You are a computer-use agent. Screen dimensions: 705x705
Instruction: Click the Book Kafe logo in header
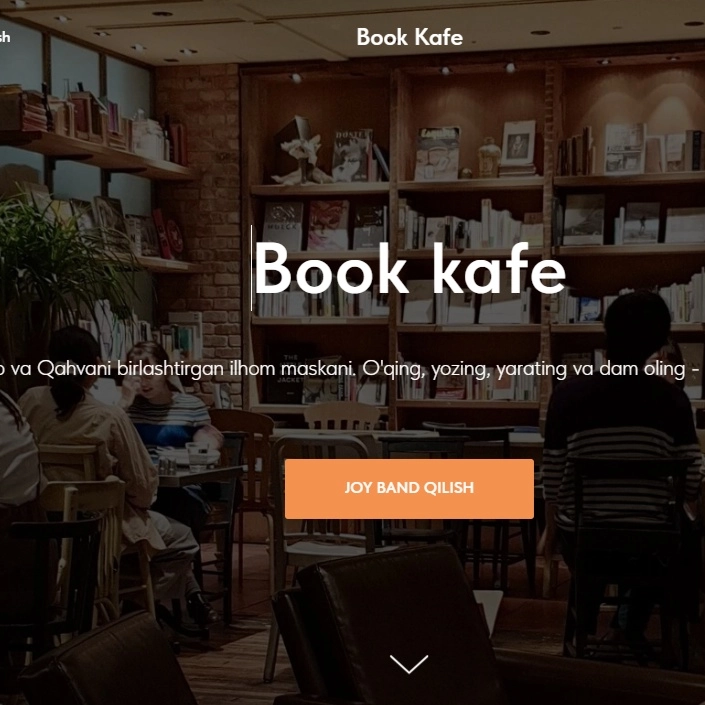click(x=410, y=37)
